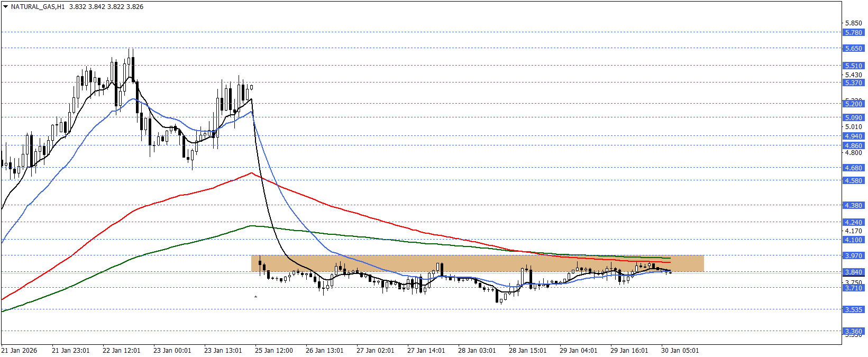The width and height of the screenshot is (868, 357).
Task: Select the 3.840 current price label
Action: click(853, 272)
